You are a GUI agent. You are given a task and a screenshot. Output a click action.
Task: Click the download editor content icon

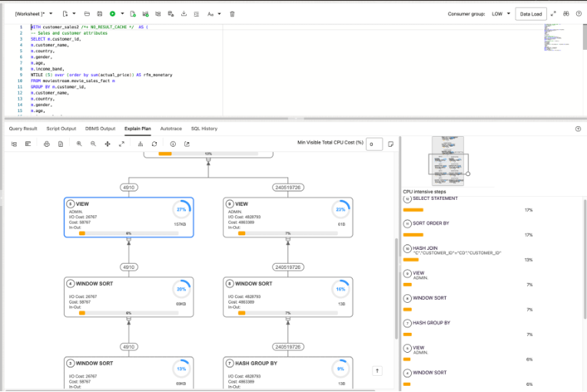pos(184,14)
